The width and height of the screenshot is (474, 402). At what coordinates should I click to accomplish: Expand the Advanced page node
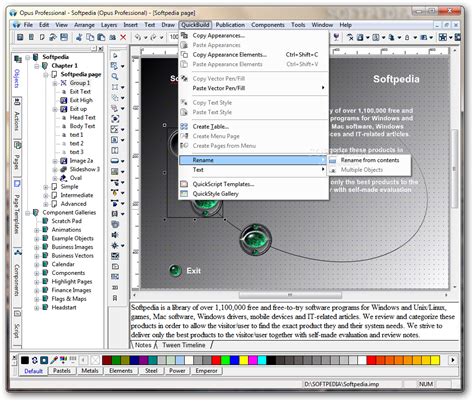(x=46, y=204)
